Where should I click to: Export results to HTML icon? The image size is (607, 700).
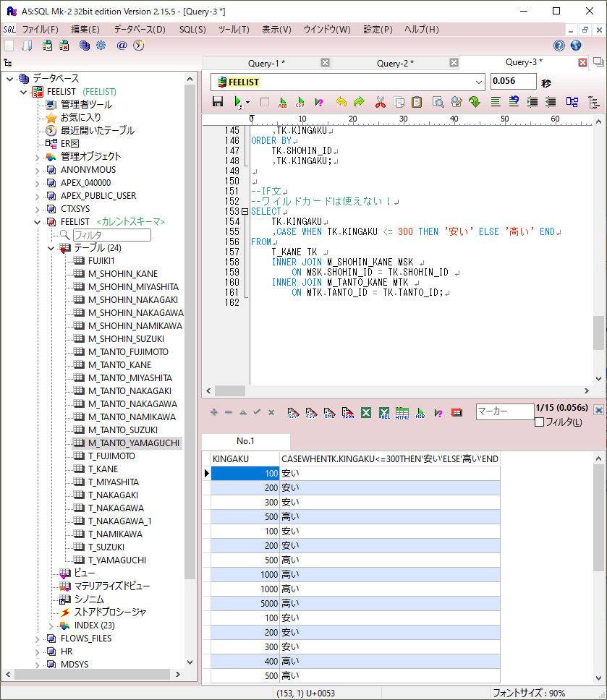[x=402, y=412]
